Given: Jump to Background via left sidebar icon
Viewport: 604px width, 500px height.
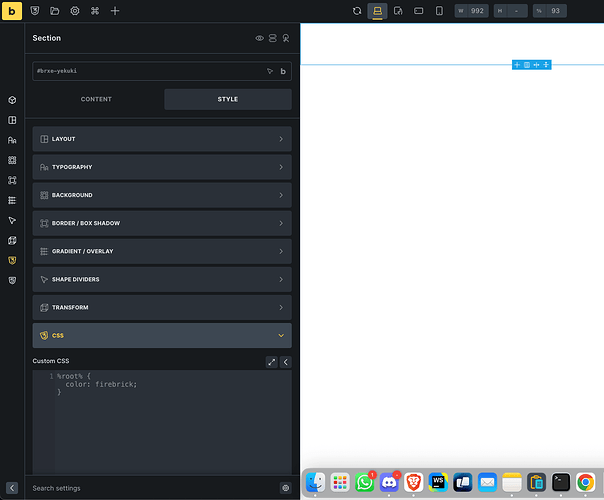Looking at the screenshot, I should tap(12, 160).
